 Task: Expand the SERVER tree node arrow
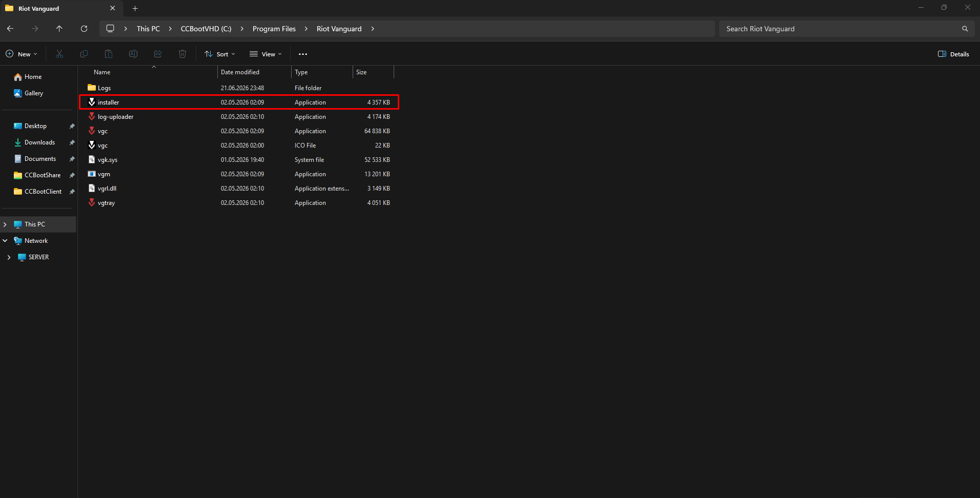[x=9, y=257]
